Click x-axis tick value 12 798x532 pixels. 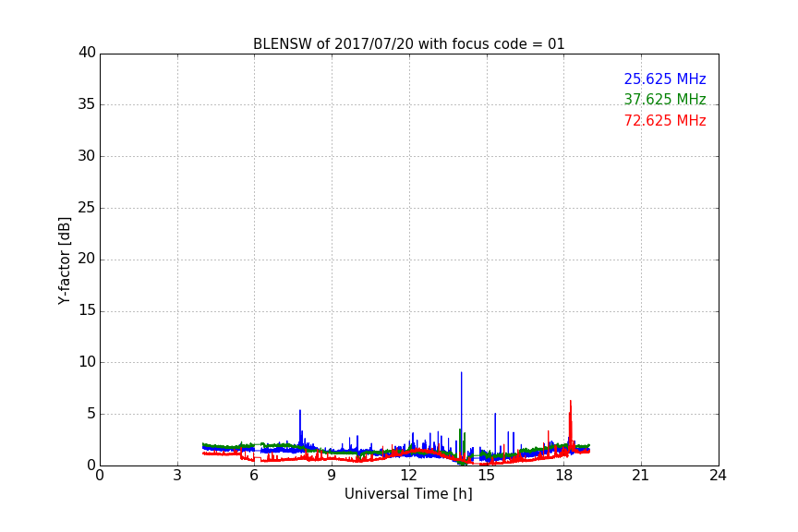(x=409, y=476)
